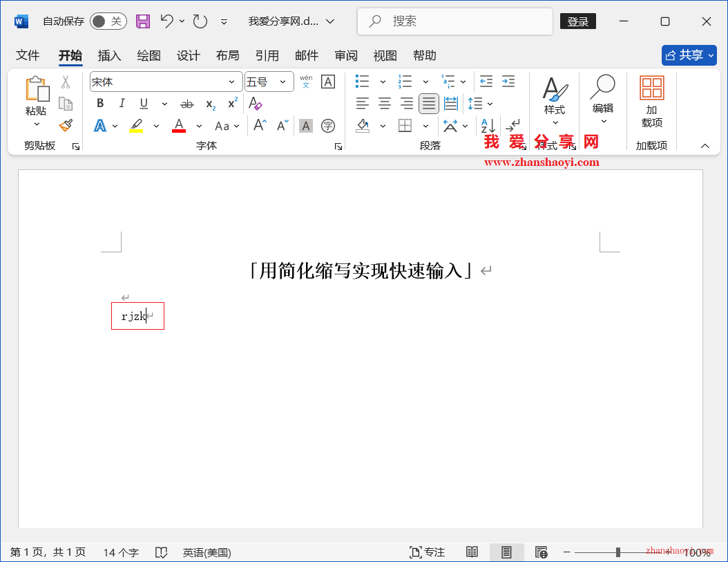Click the zoom slider handle

point(618,552)
